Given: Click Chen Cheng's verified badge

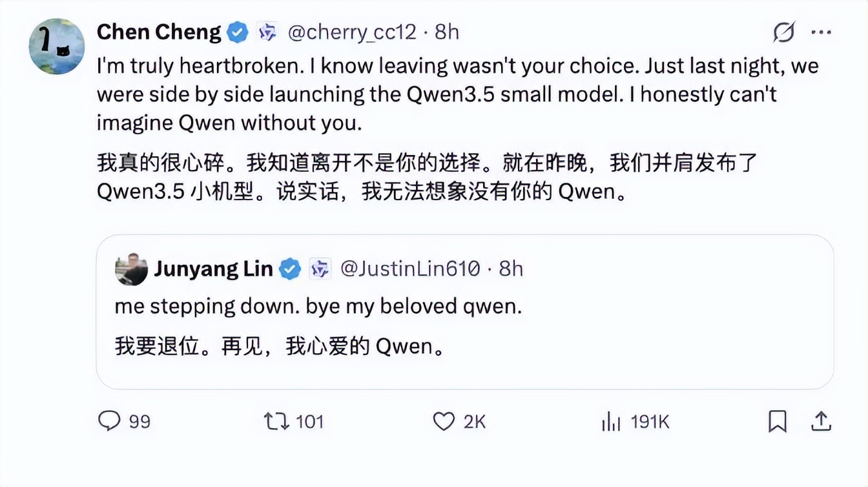Looking at the screenshot, I should pyautogui.click(x=238, y=32).
